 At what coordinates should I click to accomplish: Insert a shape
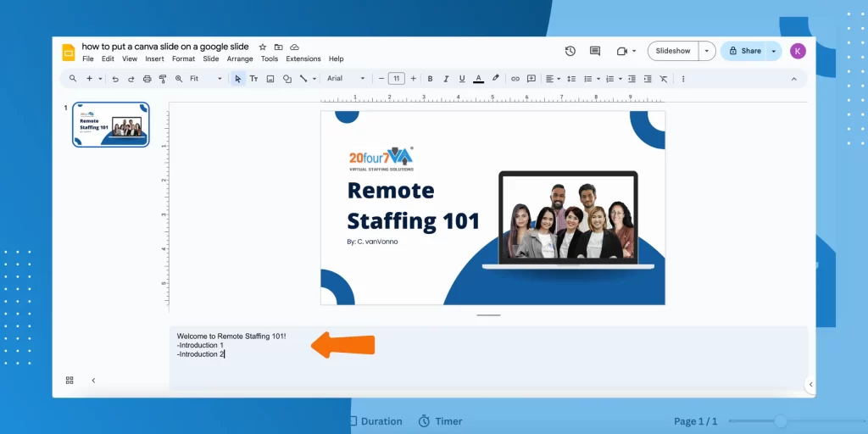pos(287,79)
